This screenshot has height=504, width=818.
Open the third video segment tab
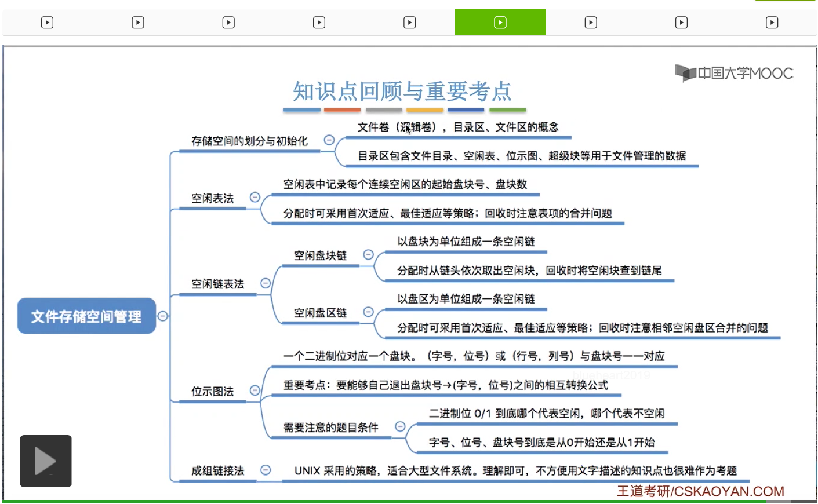coord(228,23)
